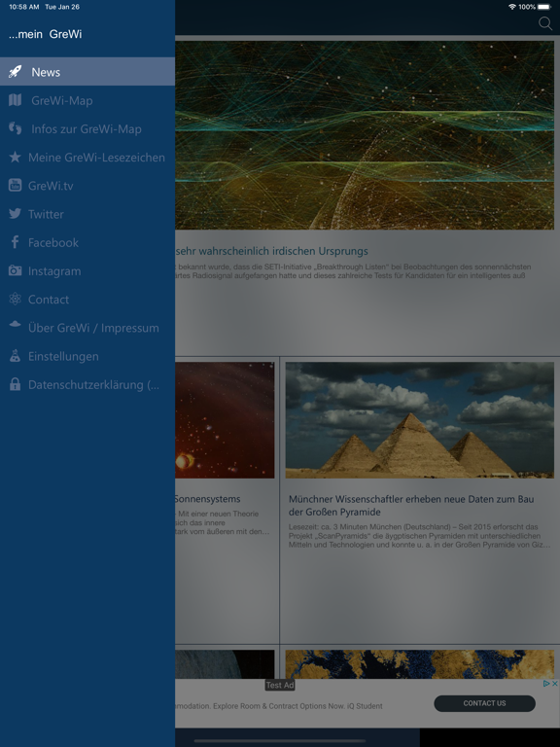560x747 pixels.
Task: Tap the red solar system thumbnail
Action: coord(225,420)
